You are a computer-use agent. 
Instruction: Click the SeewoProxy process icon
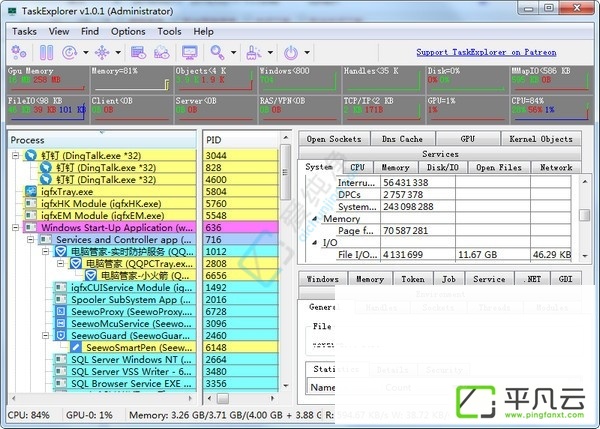61,312
